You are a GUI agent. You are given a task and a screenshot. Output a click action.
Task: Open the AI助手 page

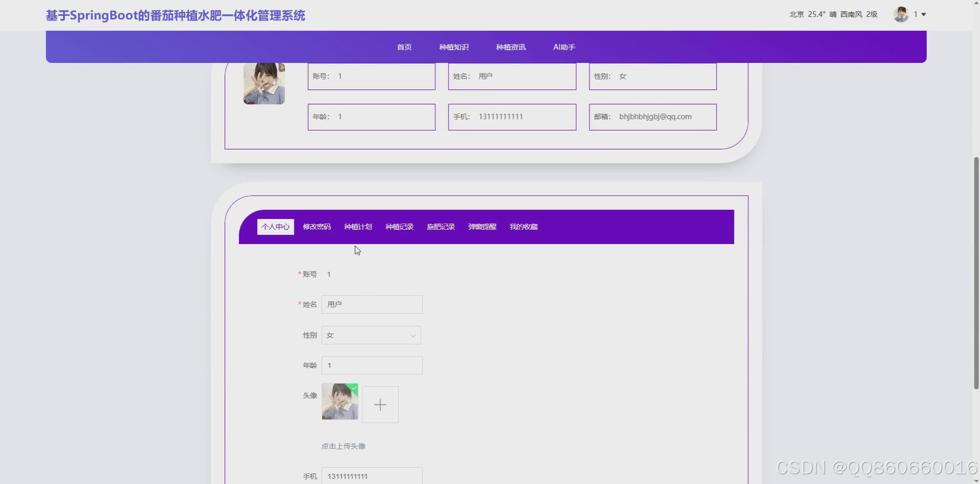pyautogui.click(x=564, y=47)
